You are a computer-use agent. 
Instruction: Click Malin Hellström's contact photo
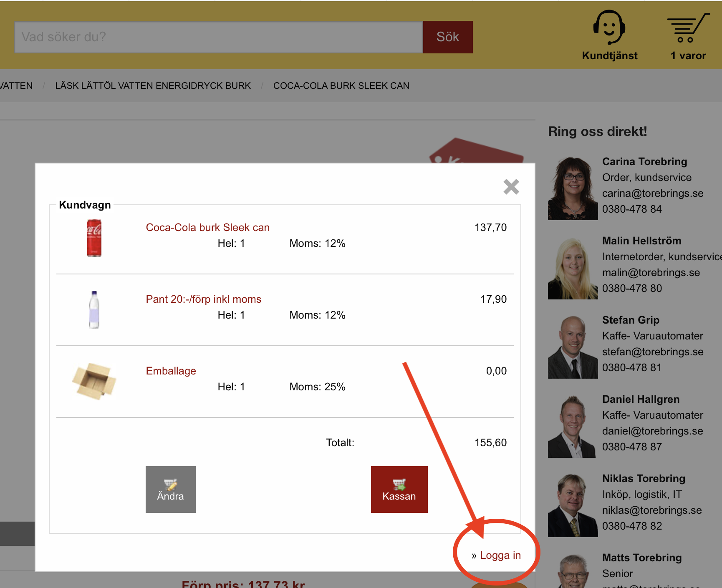click(573, 268)
